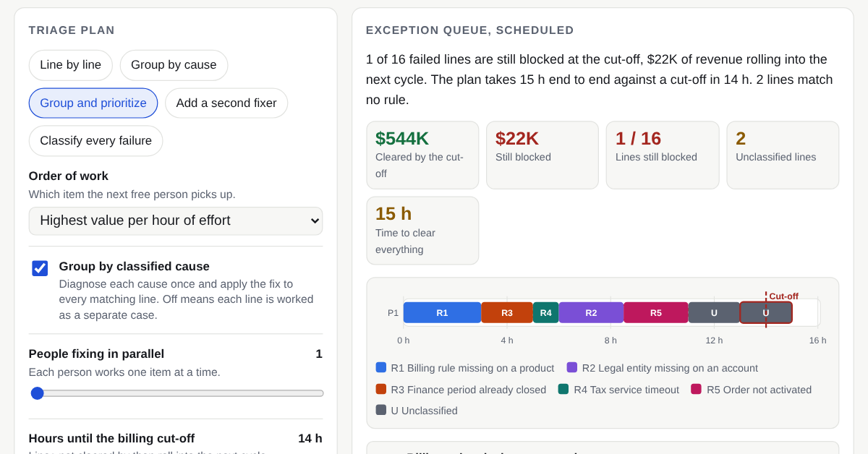
Task: Select the pink R5 timeline segment
Action: coord(655,313)
